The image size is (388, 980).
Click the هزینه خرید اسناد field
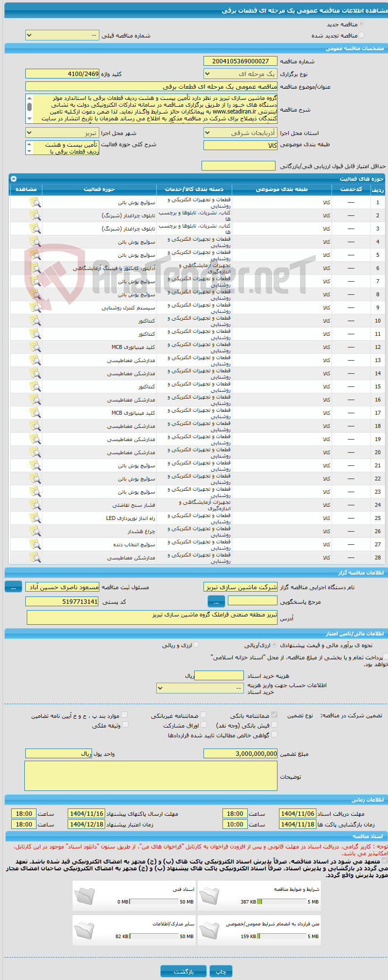coord(219,675)
